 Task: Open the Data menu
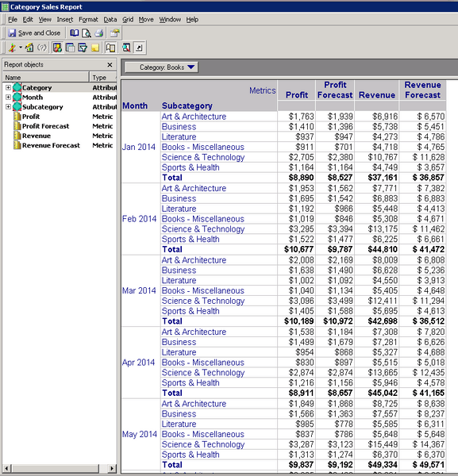click(110, 19)
